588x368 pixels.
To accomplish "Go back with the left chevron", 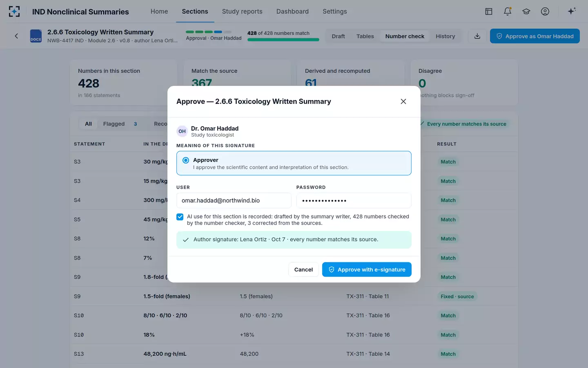I will coord(16,36).
